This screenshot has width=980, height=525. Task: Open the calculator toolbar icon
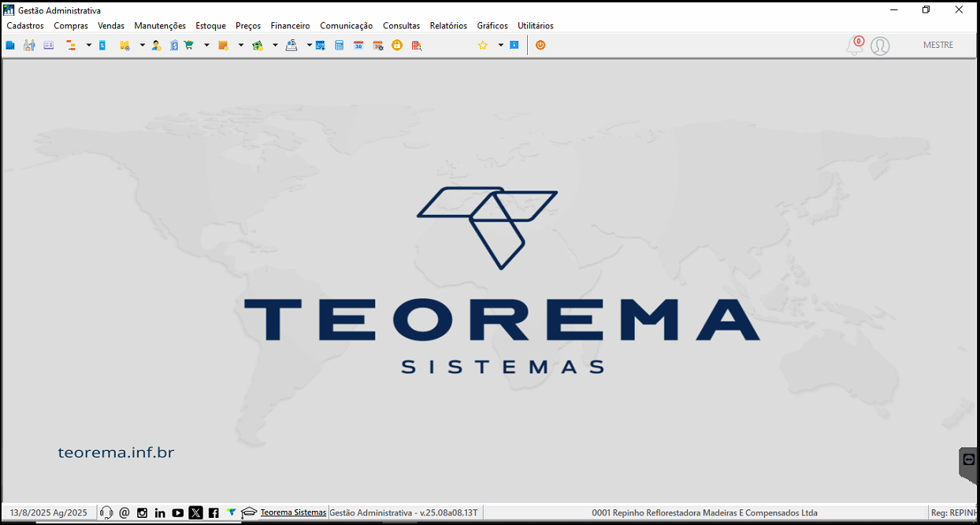(340, 46)
